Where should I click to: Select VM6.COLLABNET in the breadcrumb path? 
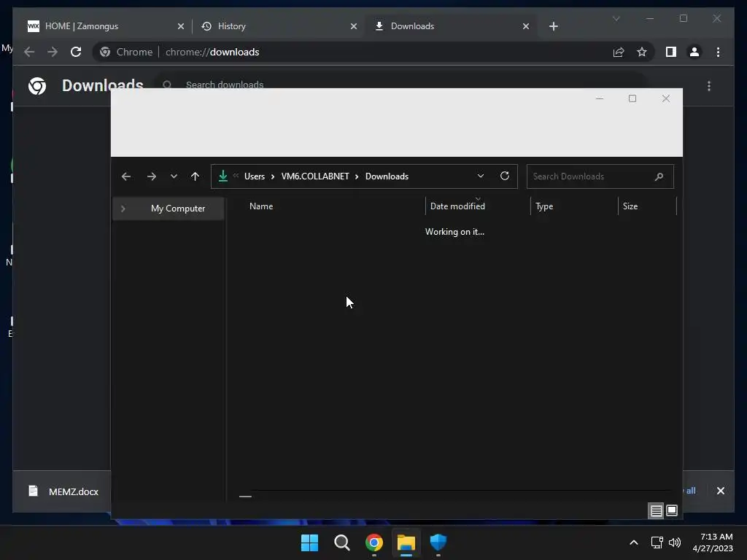click(x=315, y=176)
